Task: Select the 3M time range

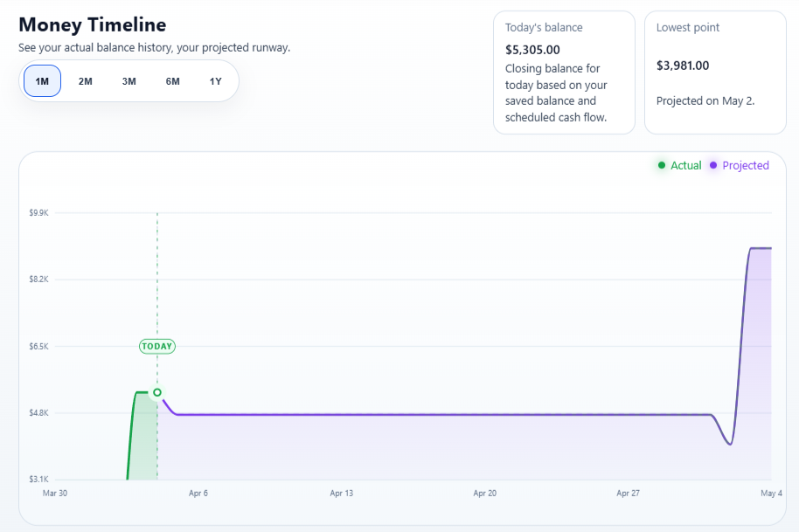Action: 129,80
